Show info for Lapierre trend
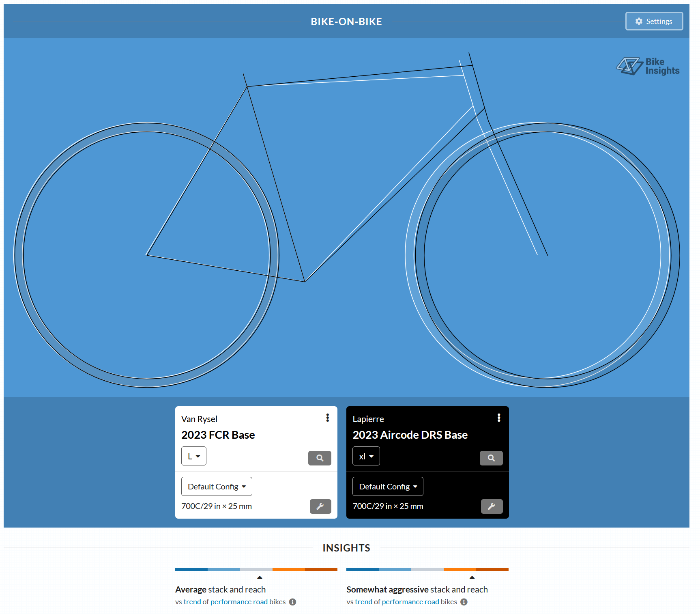Image resolution: width=700 pixels, height=614 pixels. click(x=464, y=602)
